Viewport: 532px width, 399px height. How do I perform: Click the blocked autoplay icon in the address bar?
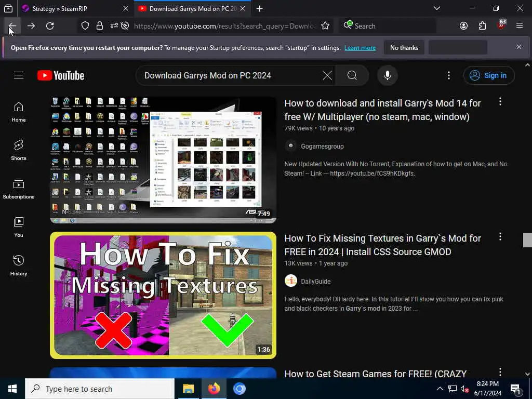tap(125, 26)
